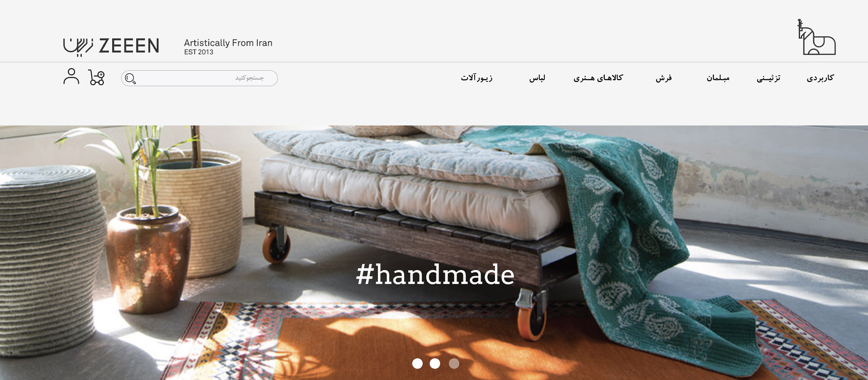Viewport: 868px width, 380px height.
Task: Click the hero image of daybed
Action: point(434,253)
